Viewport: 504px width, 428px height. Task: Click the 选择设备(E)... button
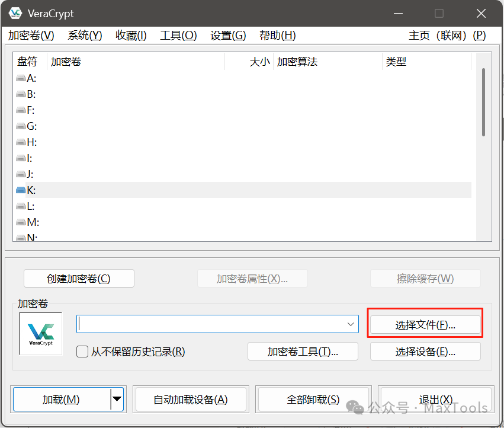click(425, 352)
